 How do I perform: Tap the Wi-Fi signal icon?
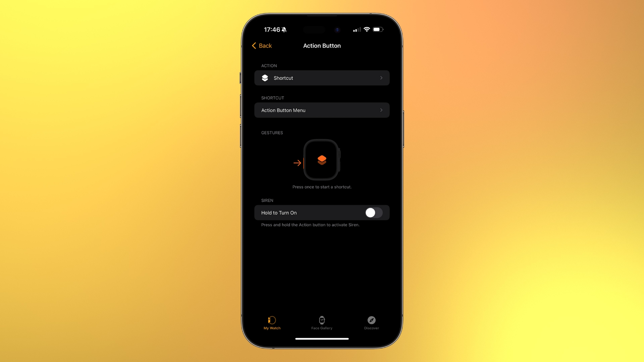366,29
